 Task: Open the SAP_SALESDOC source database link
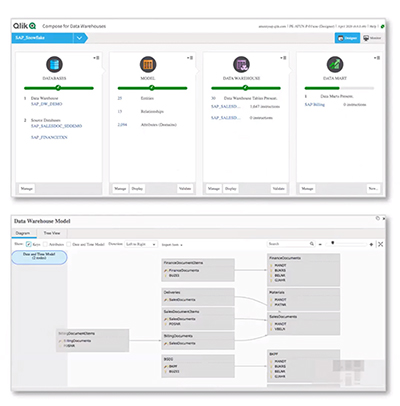(56, 126)
